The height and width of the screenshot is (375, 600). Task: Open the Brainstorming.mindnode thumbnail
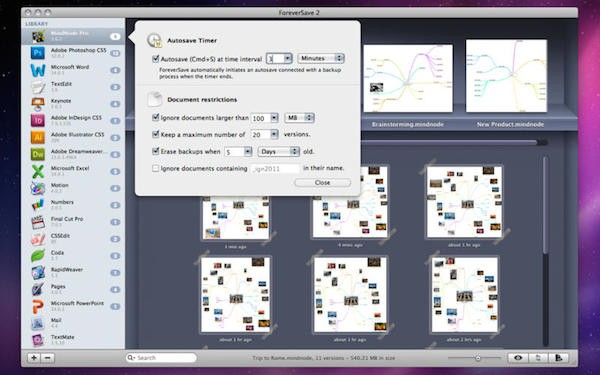(408, 78)
